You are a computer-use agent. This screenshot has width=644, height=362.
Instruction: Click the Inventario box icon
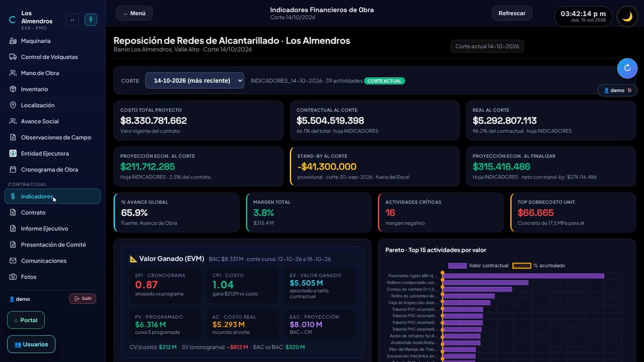[13, 89]
